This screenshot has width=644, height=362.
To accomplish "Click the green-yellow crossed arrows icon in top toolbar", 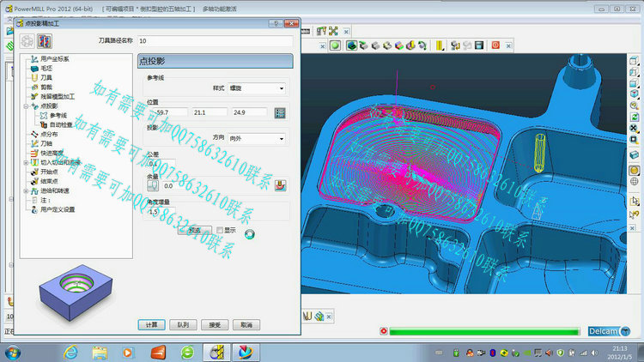I will click(333, 31).
